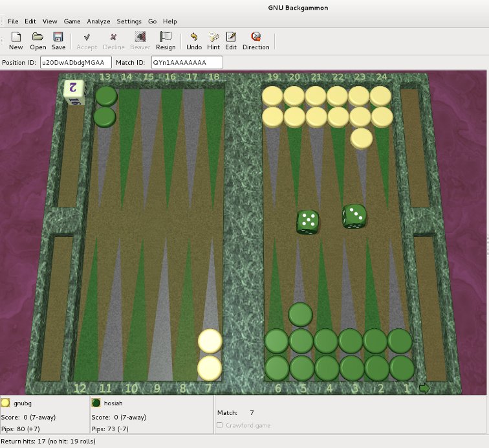Open the File menu
489x448 pixels.
13,21
